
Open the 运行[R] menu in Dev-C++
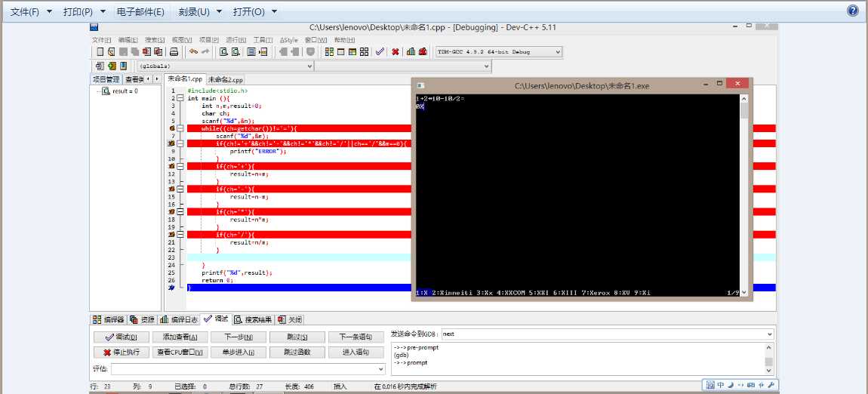pos(235,40)
